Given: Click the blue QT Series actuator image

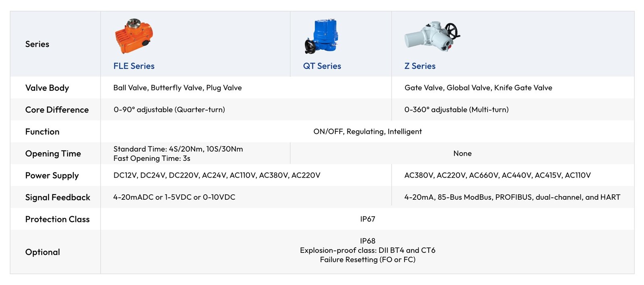Looking at the screenshot, I should pyautogui.click(x=321, y=36).
